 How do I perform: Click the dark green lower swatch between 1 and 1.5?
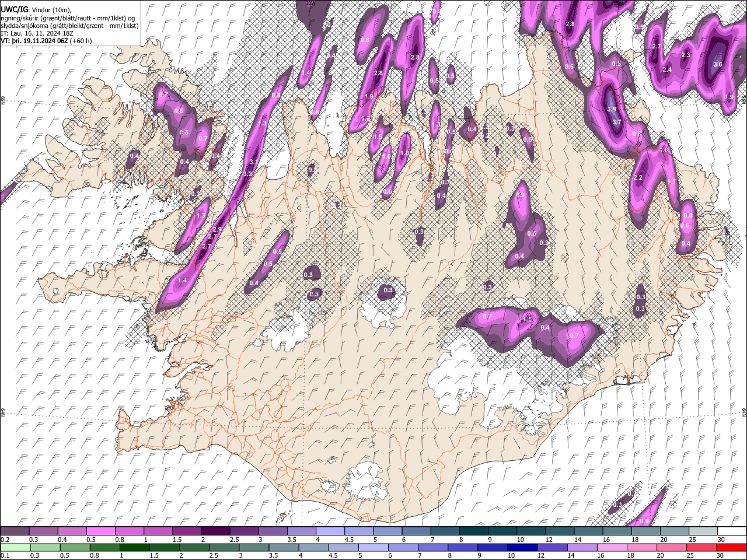(x=134, y=547)
